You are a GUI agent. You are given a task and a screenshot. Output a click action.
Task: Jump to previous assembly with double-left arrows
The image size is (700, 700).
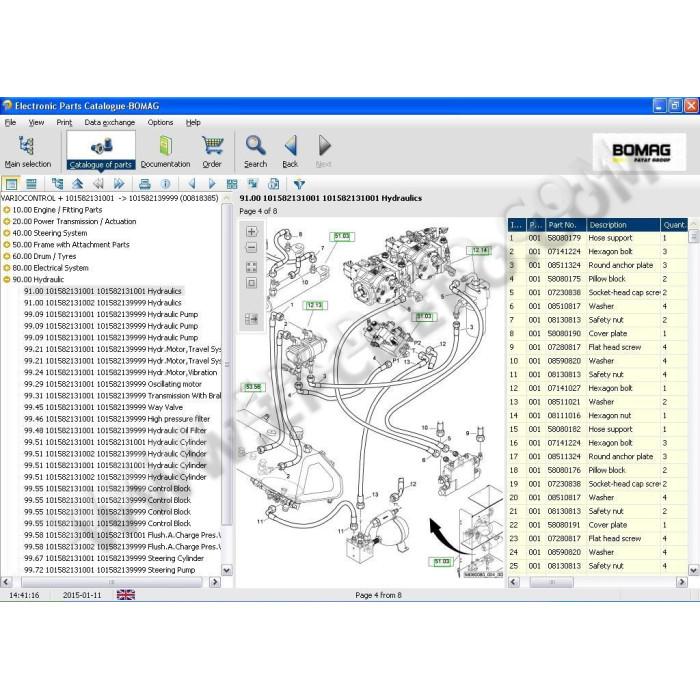point(98,184)
